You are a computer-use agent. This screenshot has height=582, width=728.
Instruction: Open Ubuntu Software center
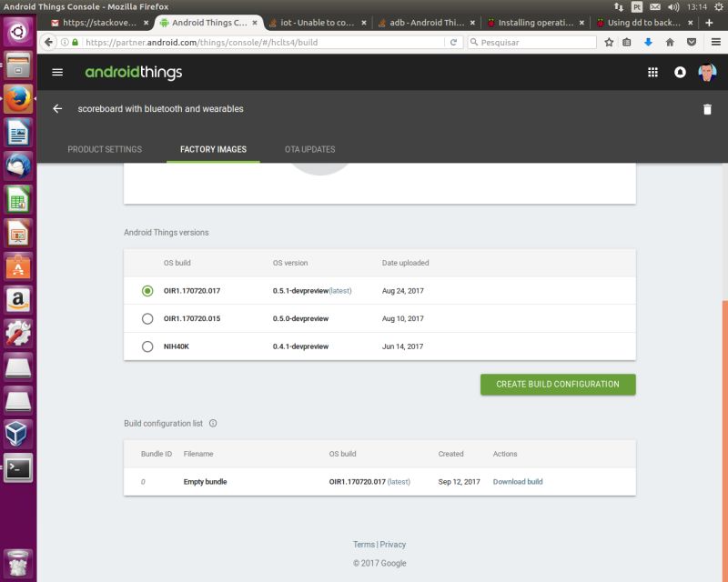click(x=18, y=266)
